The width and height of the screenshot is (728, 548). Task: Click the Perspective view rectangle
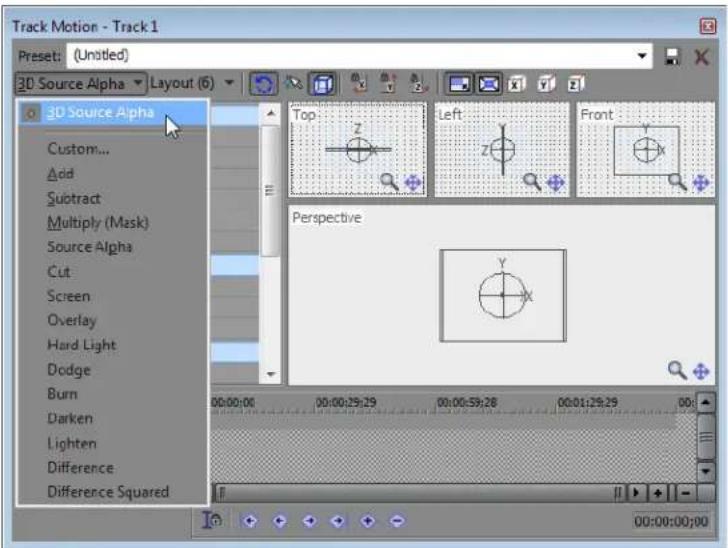(x=503, y=295)
